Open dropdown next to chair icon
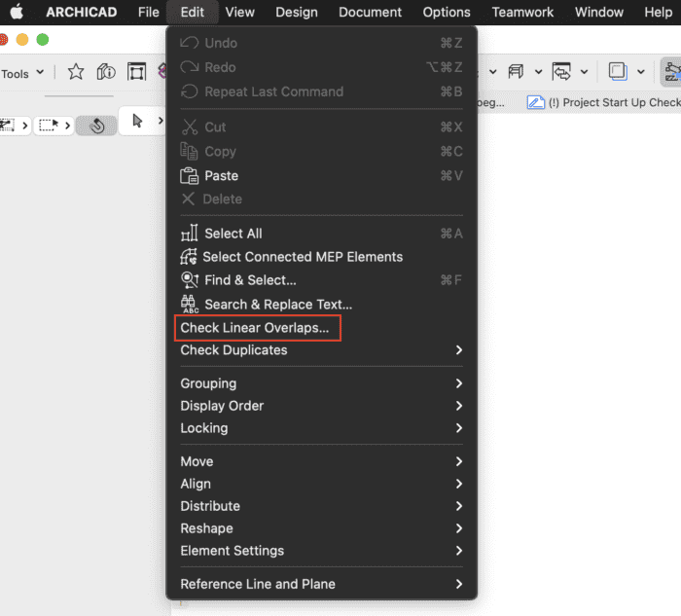This screenshot has height=616, width=681. 539,72
